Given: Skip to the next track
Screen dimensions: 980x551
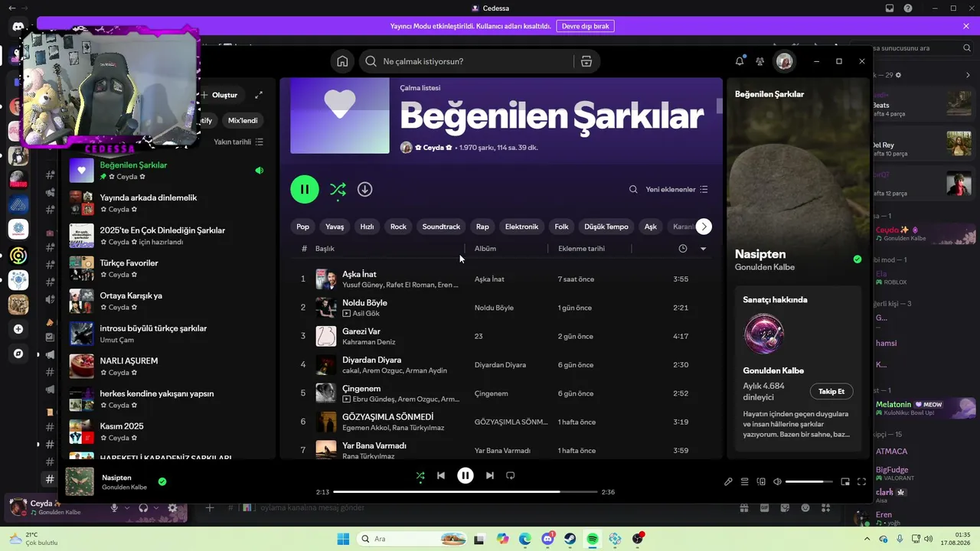Looking at the screenshot, I should [x=490, y=475].
